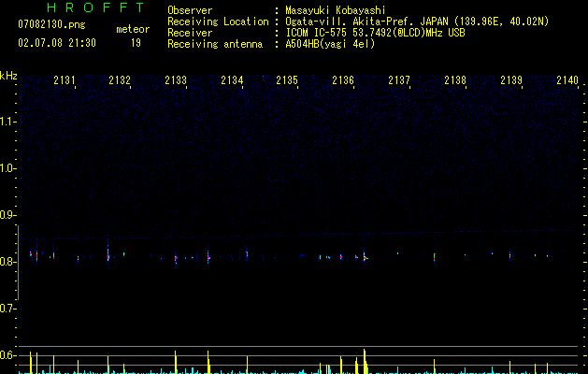Click the 2135 time axis marker
This screenshot has width=588, height=374.
pos(287,79)
